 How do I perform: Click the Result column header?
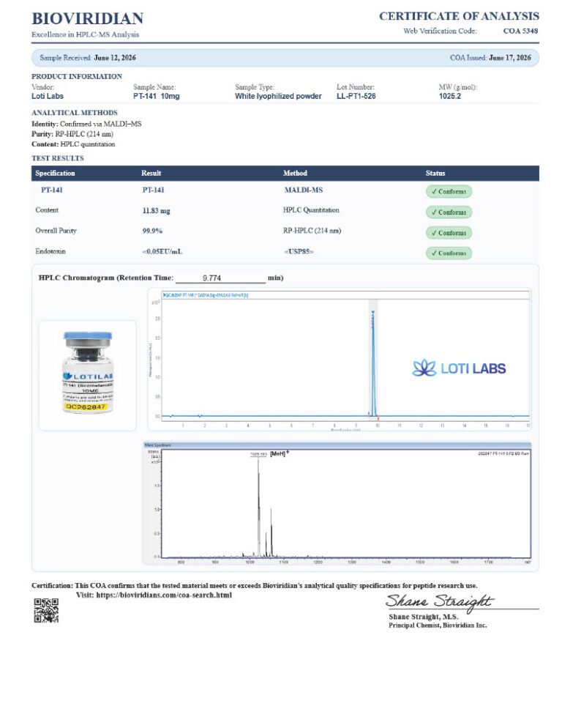click(x=151, y=173)
